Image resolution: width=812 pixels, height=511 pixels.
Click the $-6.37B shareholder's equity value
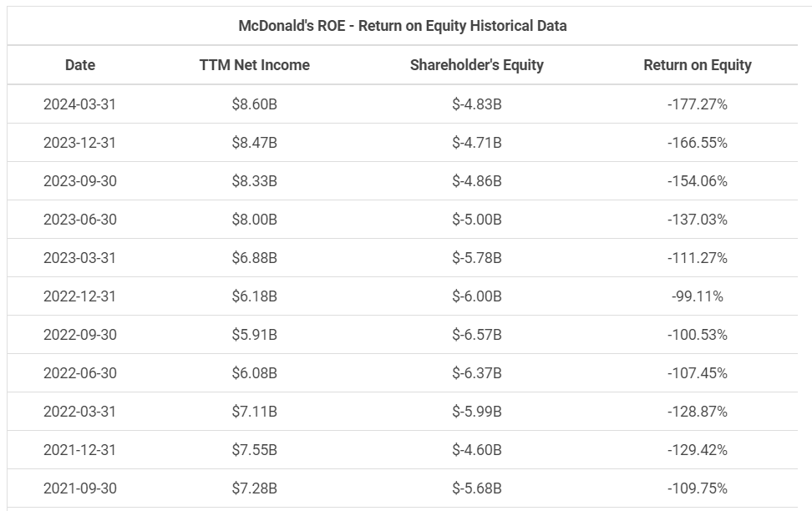[476, 373]
